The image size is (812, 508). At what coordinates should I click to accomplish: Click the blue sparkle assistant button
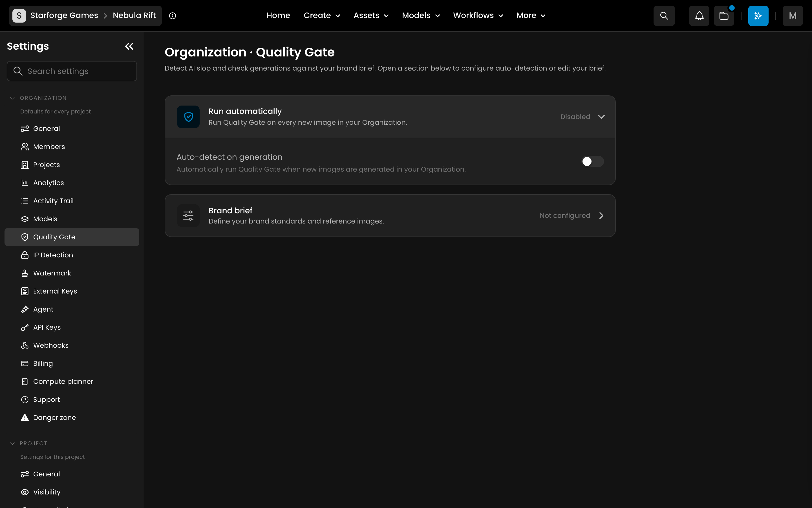click(x=758, y=16)
